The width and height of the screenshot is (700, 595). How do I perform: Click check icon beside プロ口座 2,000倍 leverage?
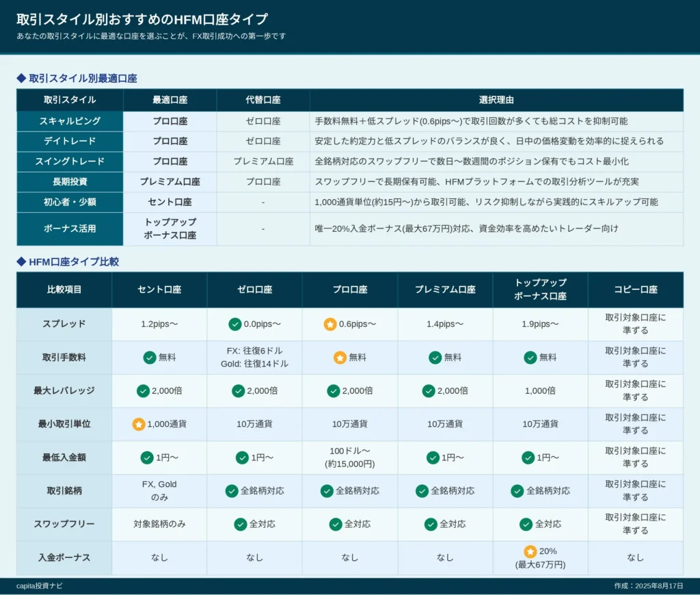[x=334, y=391]
